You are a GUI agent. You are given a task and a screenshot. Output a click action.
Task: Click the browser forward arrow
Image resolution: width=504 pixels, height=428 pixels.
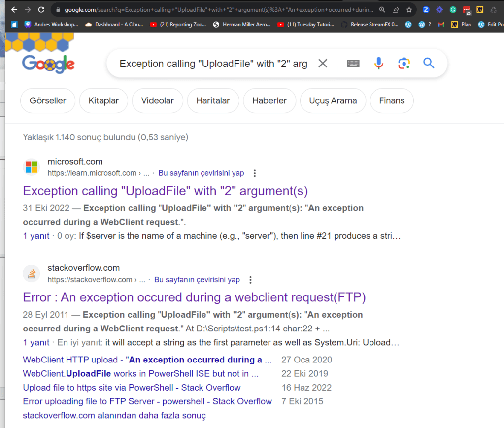28,10
